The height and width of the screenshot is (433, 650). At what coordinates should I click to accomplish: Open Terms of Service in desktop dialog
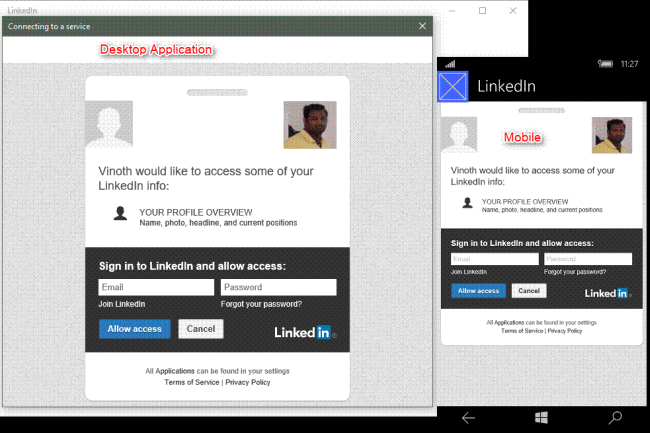(192, 382)
